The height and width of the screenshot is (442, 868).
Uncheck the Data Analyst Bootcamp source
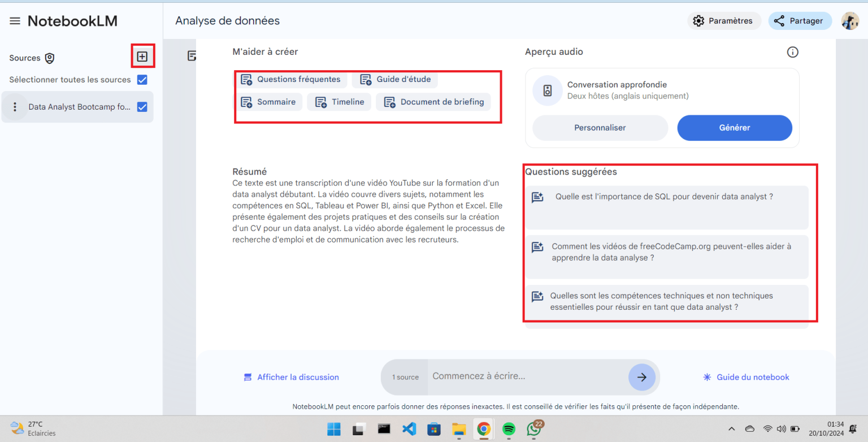142,106
